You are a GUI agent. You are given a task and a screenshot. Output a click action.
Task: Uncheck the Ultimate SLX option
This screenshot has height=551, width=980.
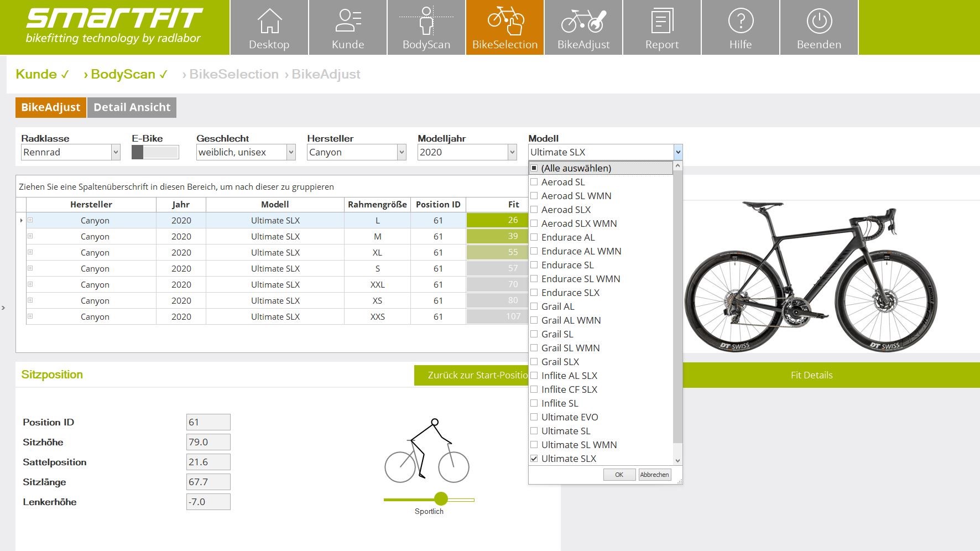click(534, 459)
